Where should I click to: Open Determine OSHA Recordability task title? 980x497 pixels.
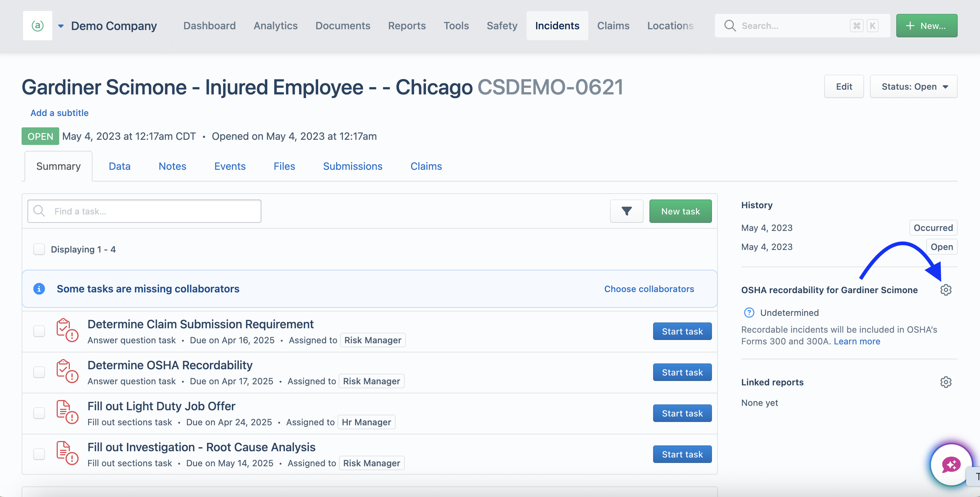[x=170, y=365]
